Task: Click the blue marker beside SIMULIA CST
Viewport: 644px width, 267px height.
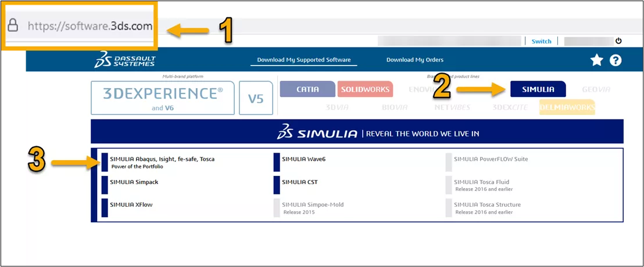Action: pyautogui.click(x=277, y=185)
